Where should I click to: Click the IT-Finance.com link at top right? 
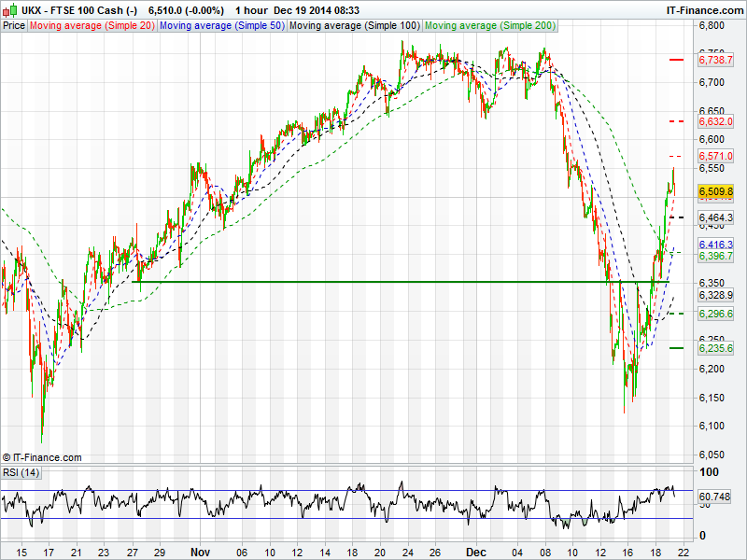[702, 9]
